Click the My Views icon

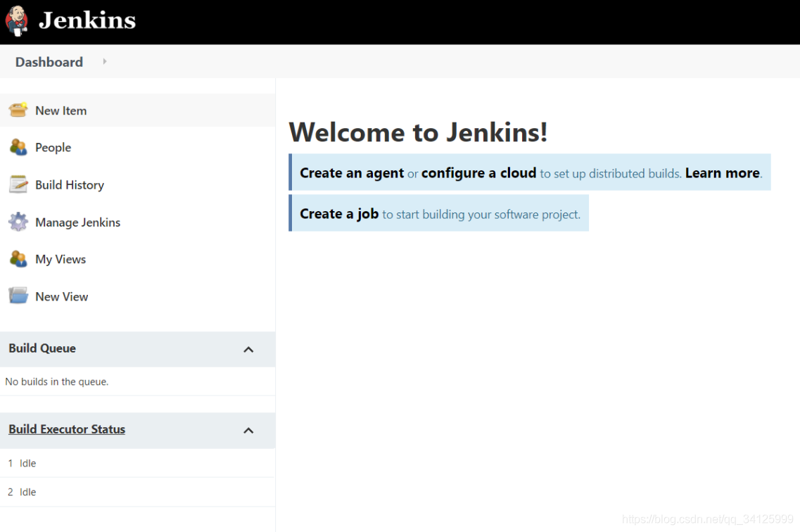click(x=18, y=258)
